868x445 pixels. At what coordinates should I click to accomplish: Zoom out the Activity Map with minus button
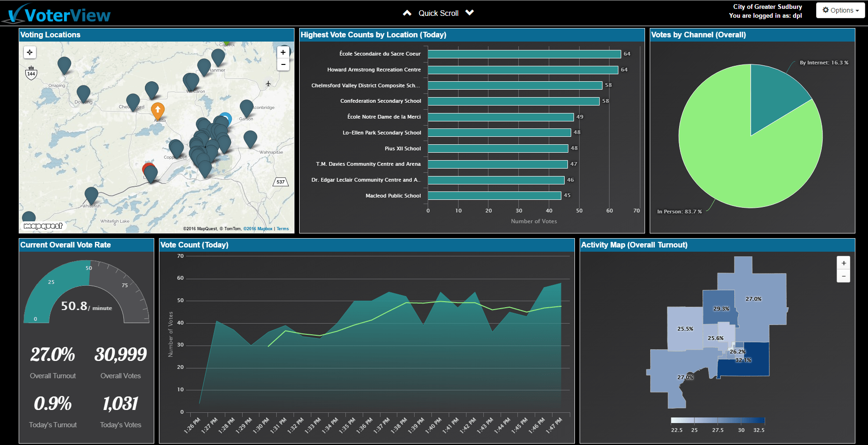[843, 276]
